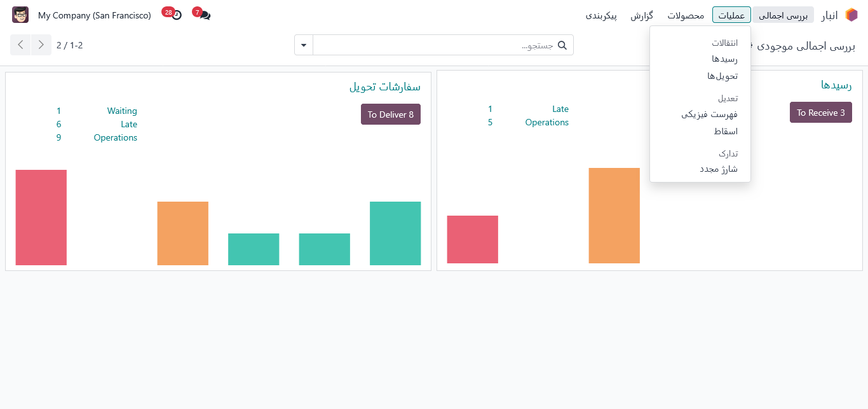Expand the search options dropdown arrow
This screenshot has height=409, width=868.
[304, 45]
